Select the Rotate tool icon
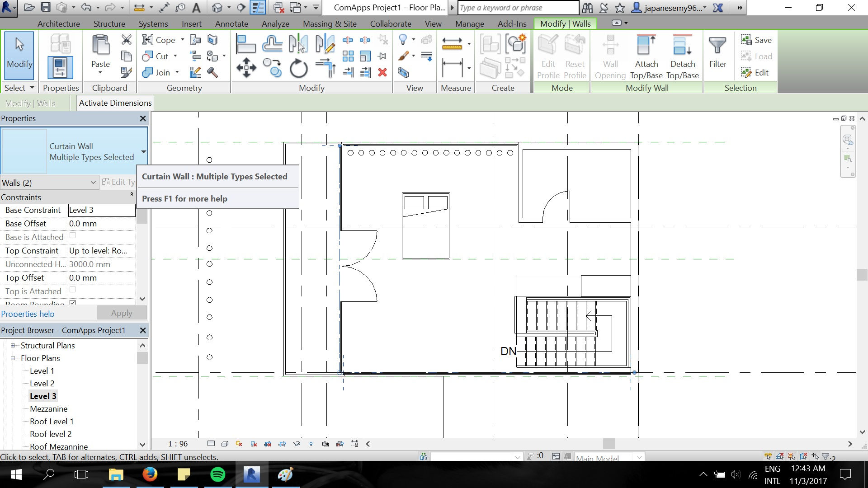Viewport: 868px width, 488px height. pos(298,68)
